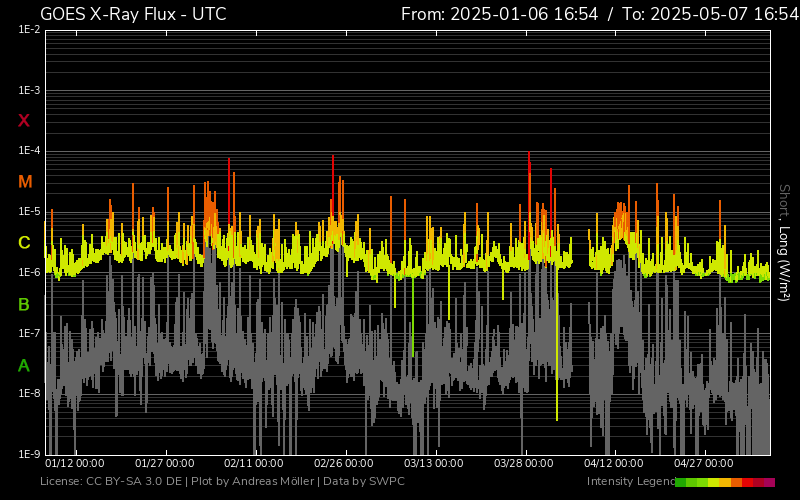Click the 1E-8 y-axis label
The image size is (800, 500).
30,393
